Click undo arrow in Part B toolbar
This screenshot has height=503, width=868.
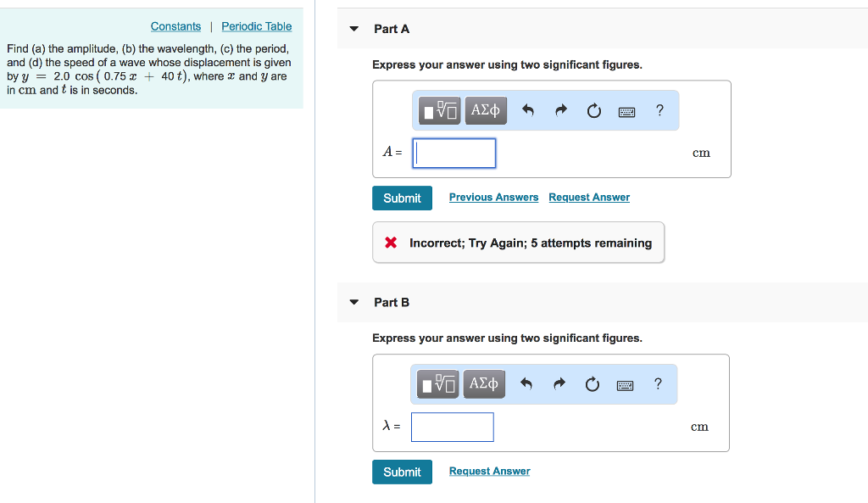[x=526, y=384]
